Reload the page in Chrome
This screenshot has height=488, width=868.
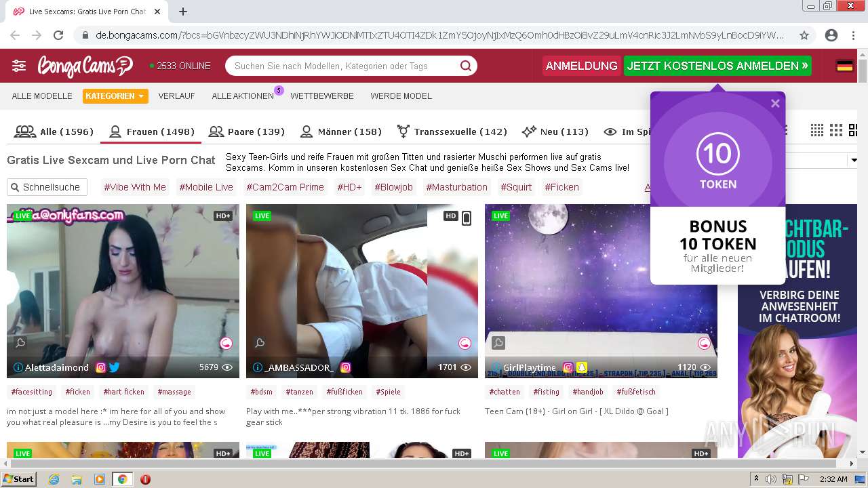(x=58, y=35)
